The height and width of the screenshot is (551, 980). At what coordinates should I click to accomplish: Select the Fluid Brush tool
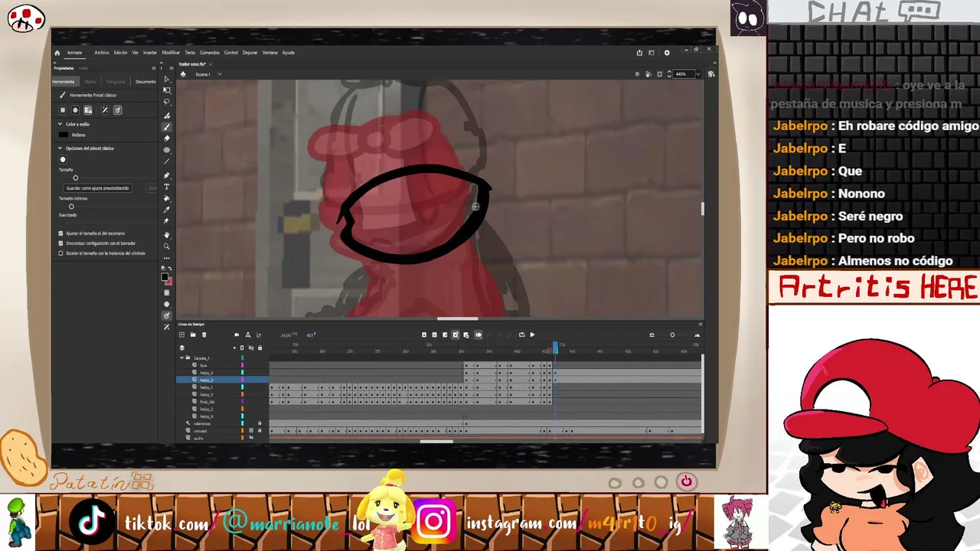click(x=167, y=115)
